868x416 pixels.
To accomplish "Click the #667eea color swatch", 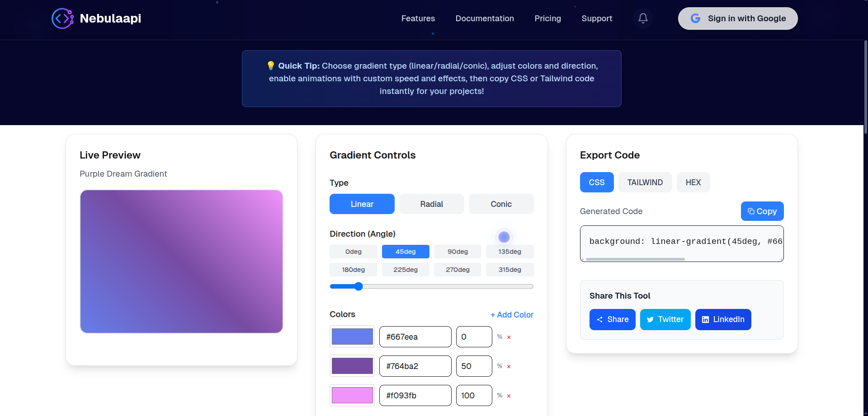I will (x=352, y=337).
